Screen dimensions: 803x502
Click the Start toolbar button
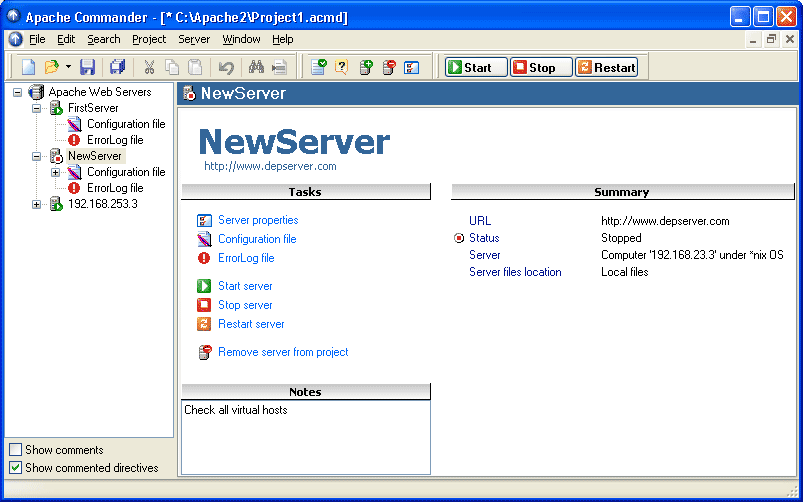(x=476, y=67)
